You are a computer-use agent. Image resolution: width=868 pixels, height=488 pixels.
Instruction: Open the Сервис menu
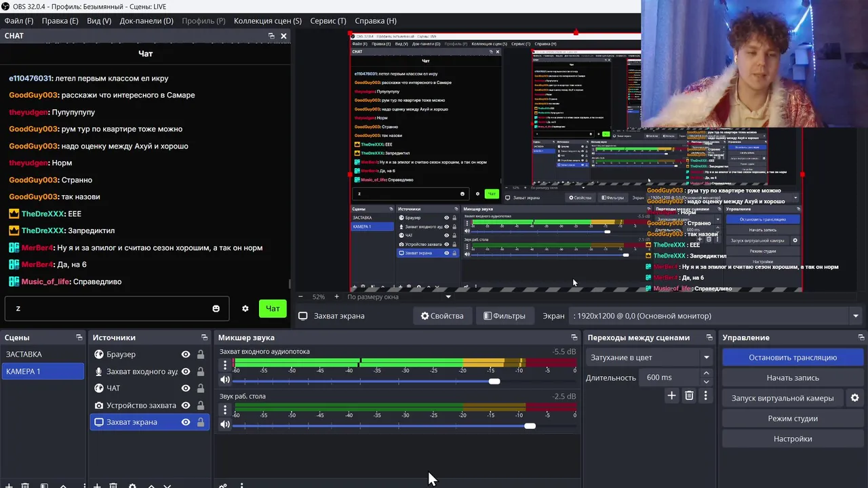pyautogui.click(x=328, y=21)
